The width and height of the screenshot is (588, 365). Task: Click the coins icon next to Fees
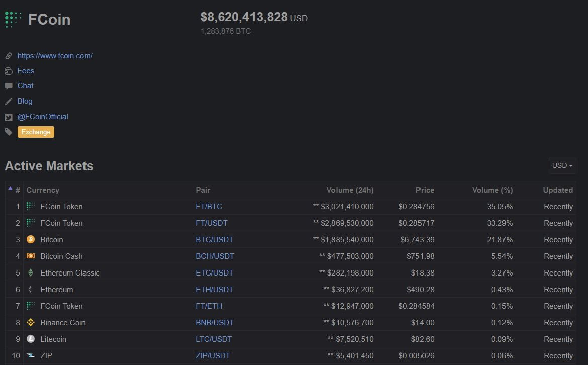(8, 71)
